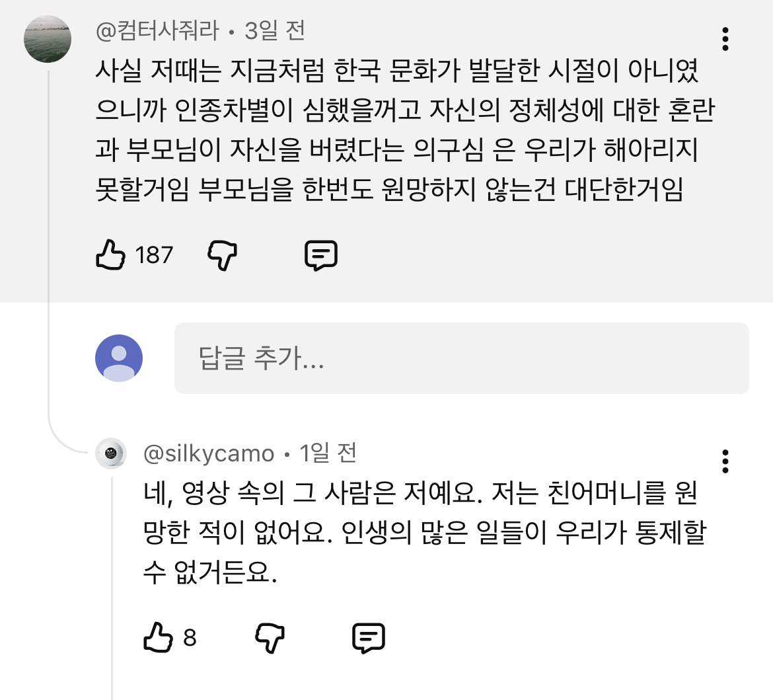773x700 pixels.
Task: Click @컴터사줘라's profile picture
Action: 46,38
